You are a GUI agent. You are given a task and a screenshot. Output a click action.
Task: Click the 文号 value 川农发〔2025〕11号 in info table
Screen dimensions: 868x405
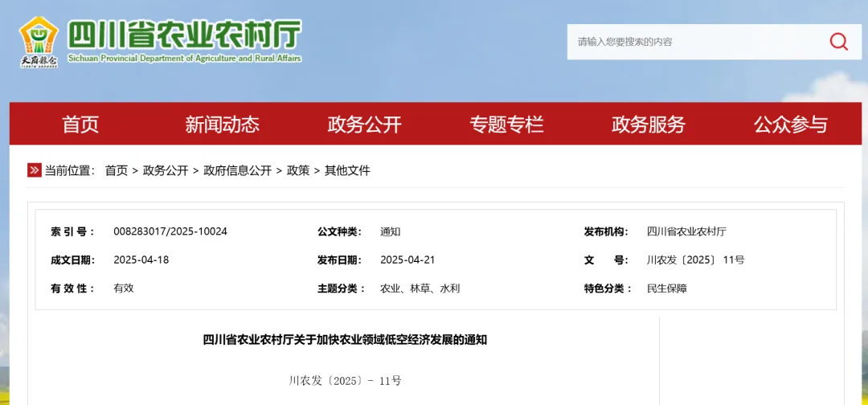(x=696, y=260)
